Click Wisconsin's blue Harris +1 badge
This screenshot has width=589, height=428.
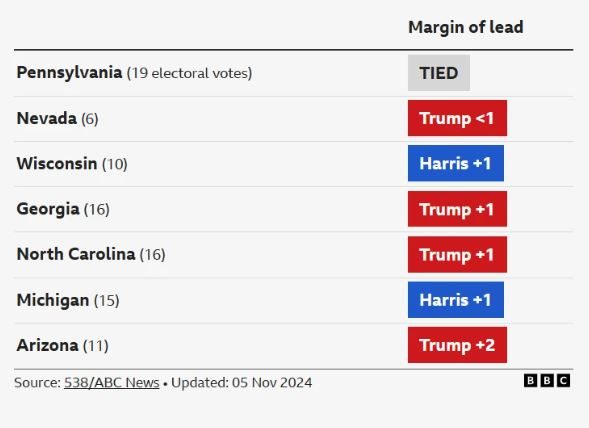(x=456, y=163)
